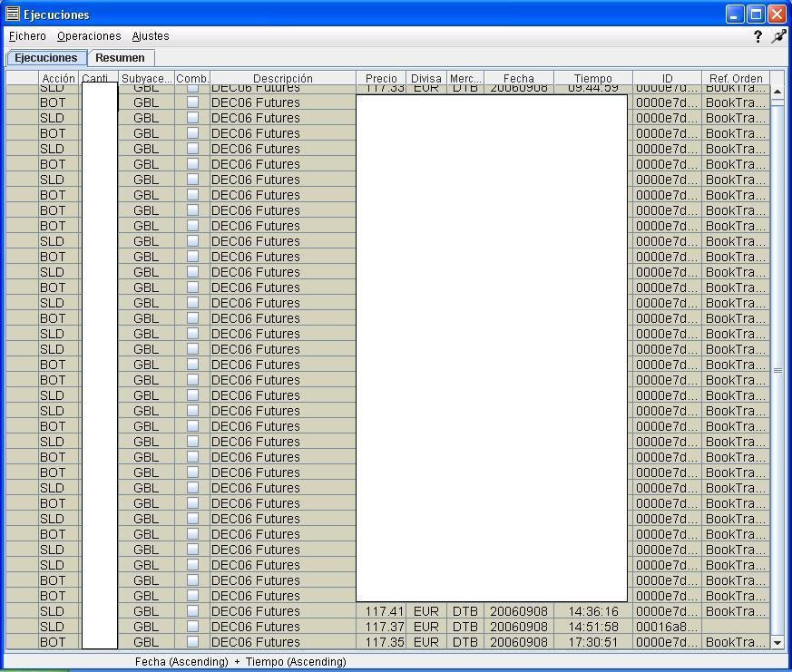This screenshot has width=792, height=672.
Task: Click the SLD cell in the 14:51:58 row
Action: pos(59,627)
